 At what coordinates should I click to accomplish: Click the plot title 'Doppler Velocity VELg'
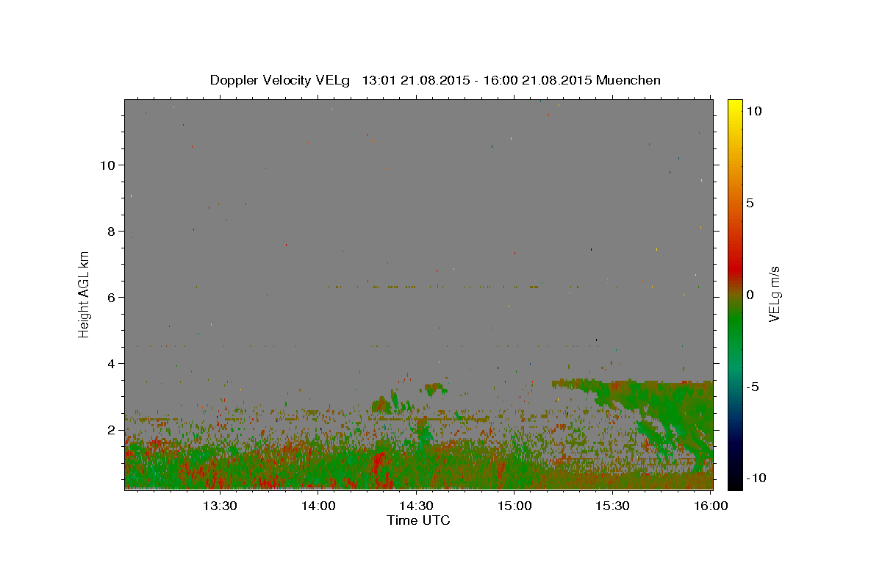click(x=282, y=80)
